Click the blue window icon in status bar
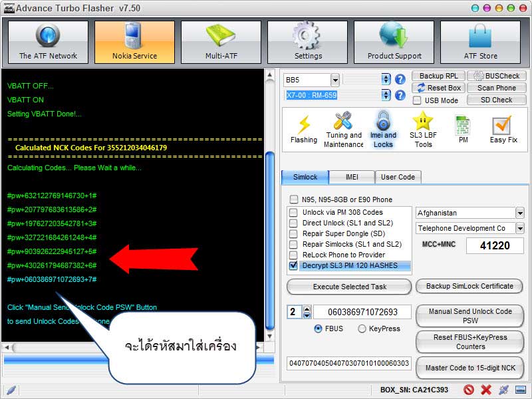532x399 pixels. [521, 390]
